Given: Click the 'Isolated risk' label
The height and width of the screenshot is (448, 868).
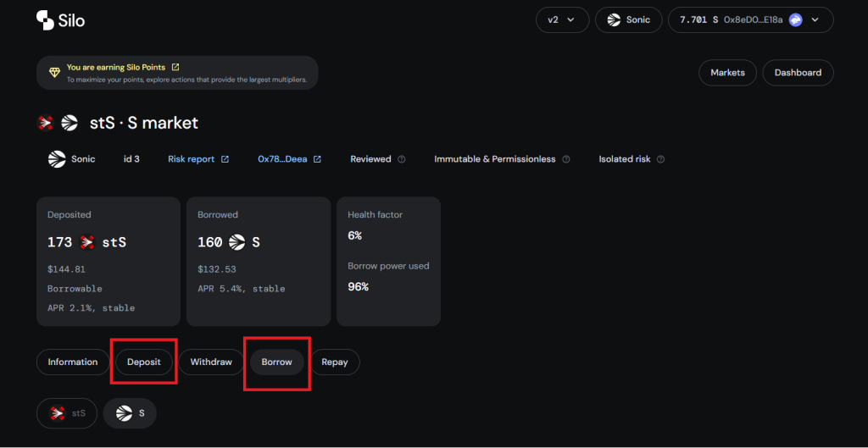Looking at the screenshot, I should tap(625, 158).
